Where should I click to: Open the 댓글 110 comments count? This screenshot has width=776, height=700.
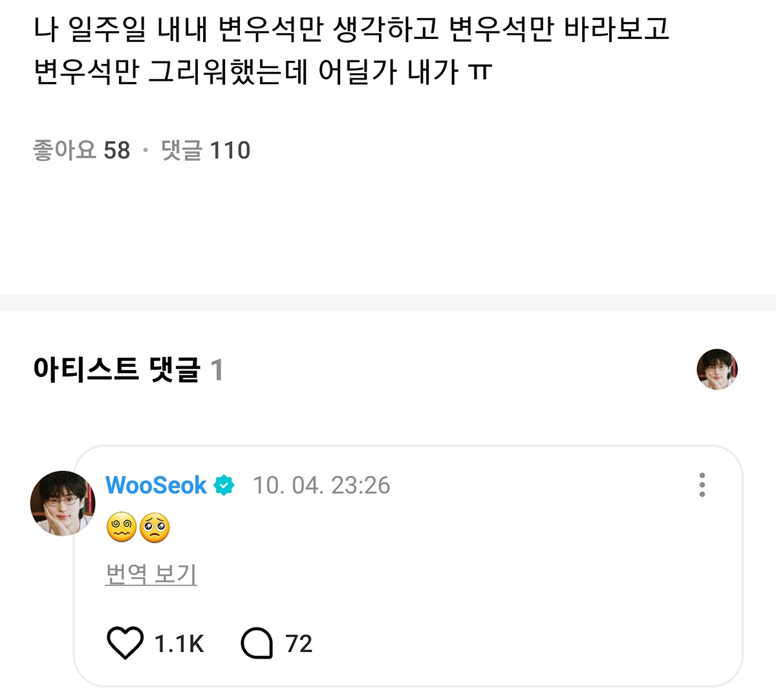coord(206,150)
